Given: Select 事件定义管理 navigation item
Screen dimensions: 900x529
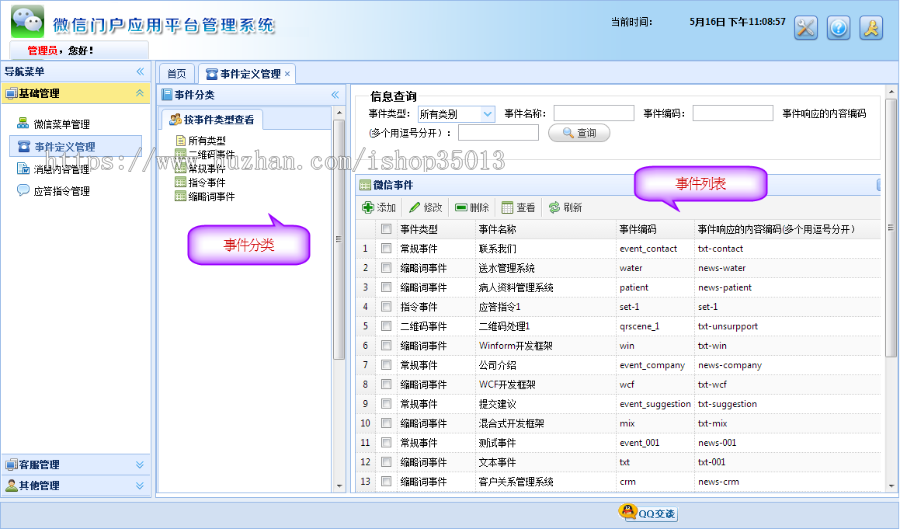Looking at the screenshot, I should 76,146.
